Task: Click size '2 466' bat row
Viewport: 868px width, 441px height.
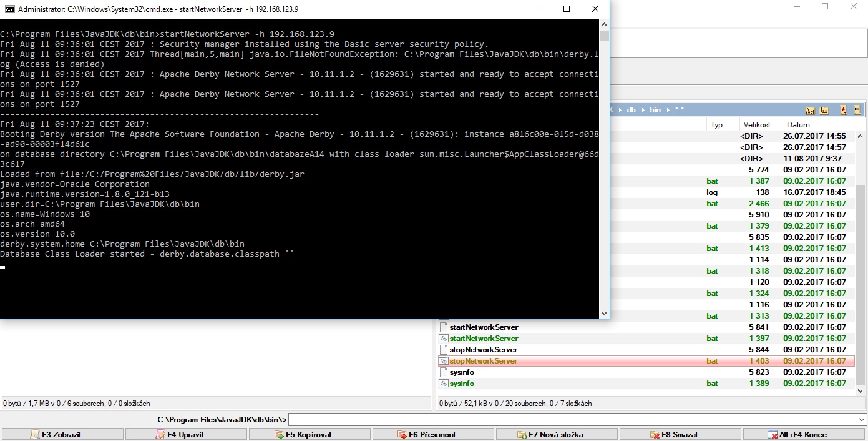Action: pyautogui.click(x=759, y=204)
